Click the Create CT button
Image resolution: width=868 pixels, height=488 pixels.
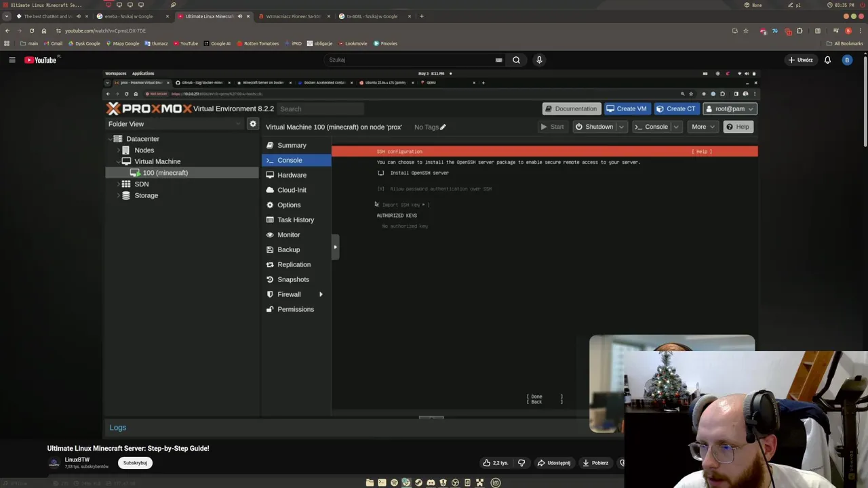[676, 108]
